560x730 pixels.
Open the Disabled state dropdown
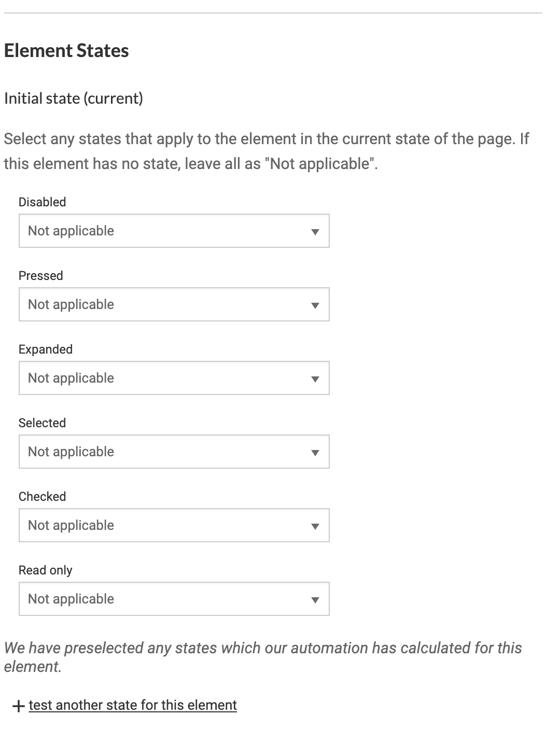[174, 231]
